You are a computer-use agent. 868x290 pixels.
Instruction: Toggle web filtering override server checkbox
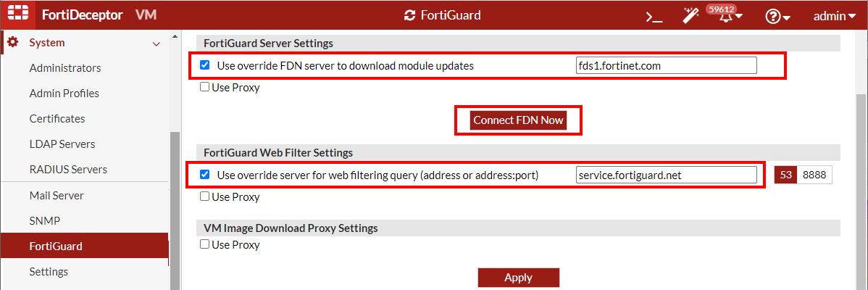click(x=205, y=175)
